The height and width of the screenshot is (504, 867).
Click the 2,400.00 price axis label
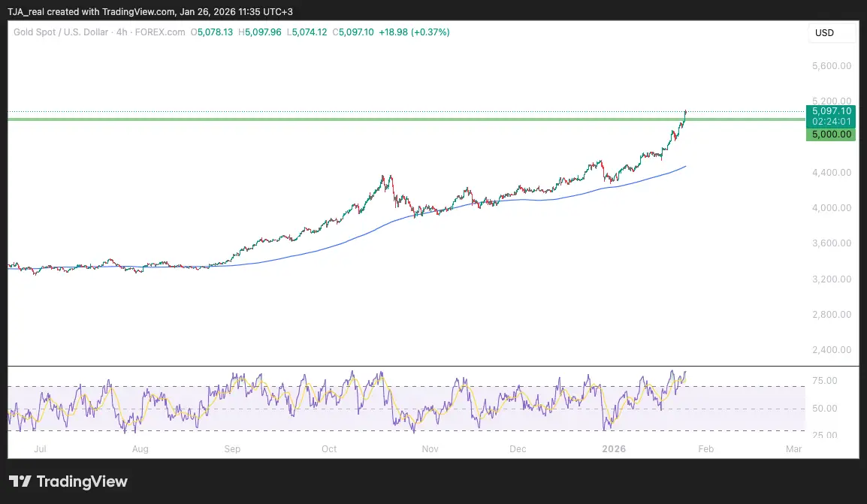tap(831, 350)
